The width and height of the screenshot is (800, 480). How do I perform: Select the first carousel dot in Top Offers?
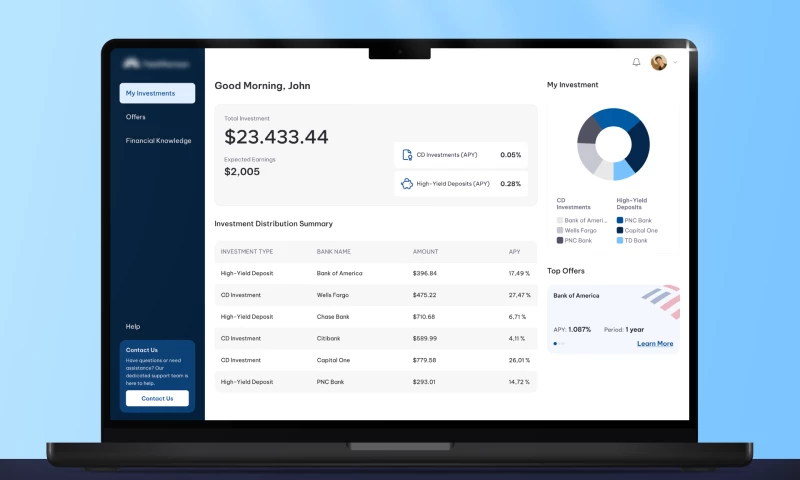coord(555,344)
